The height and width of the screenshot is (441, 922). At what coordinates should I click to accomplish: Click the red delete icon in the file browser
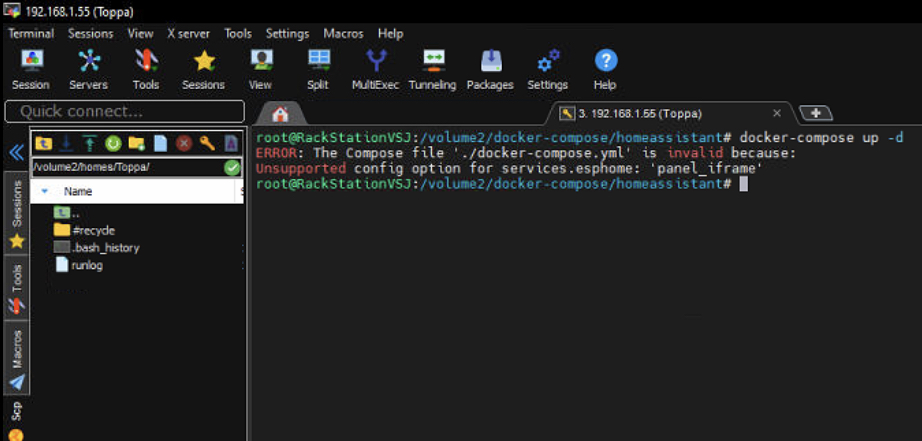pos(184,143)
